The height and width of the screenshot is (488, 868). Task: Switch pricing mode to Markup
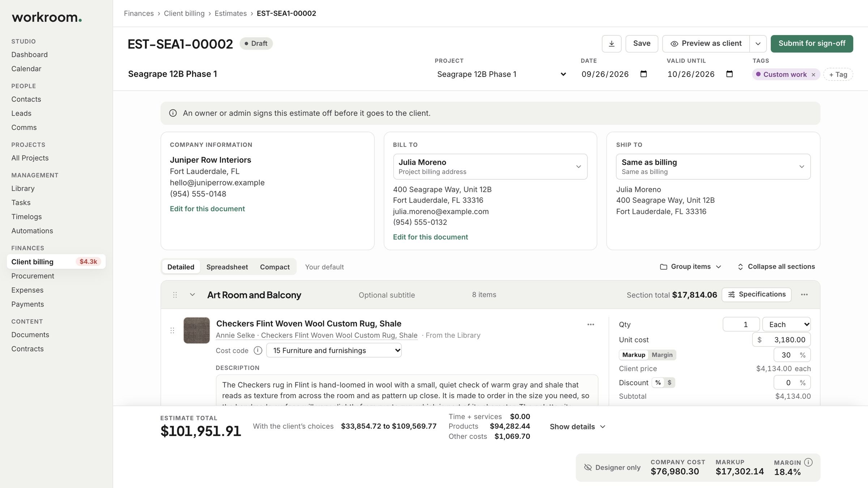634,355
